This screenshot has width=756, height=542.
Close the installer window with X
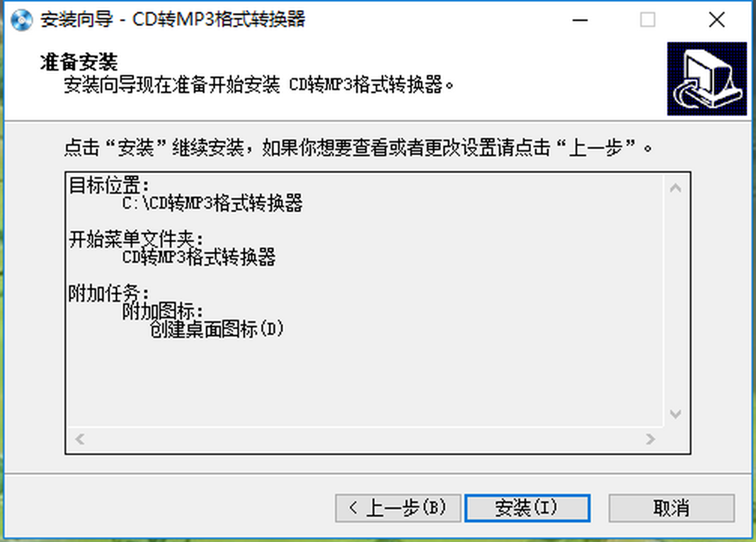tap(716, 20)
